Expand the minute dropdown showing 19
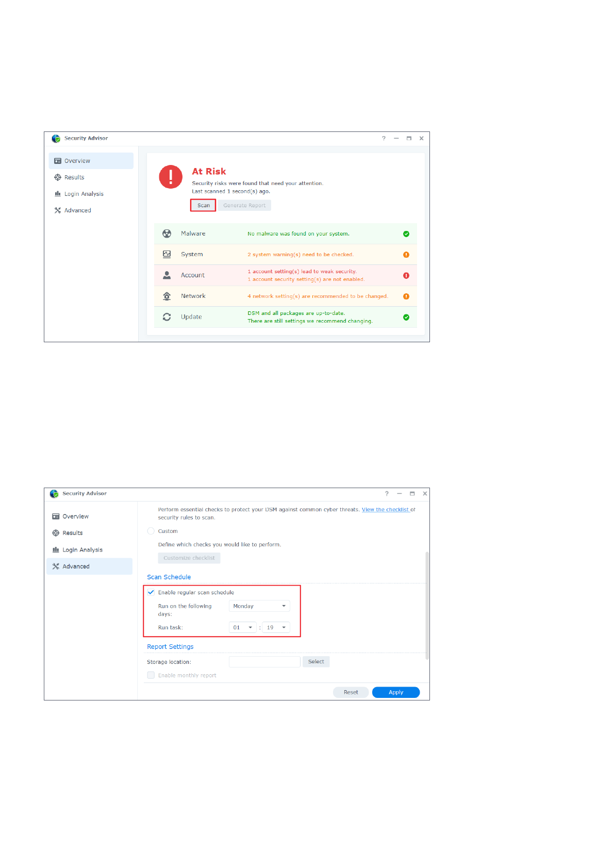The width and height of the screenshot is (614, 868). 276,627
